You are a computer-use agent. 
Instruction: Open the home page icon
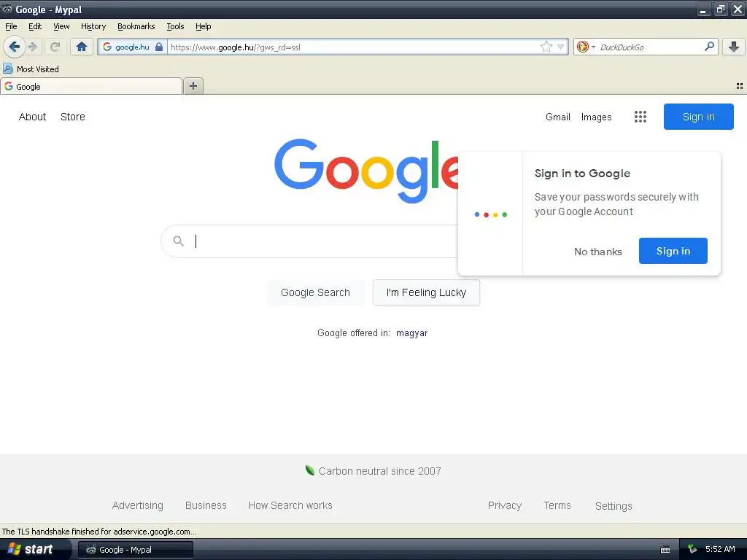coord(82,47)
